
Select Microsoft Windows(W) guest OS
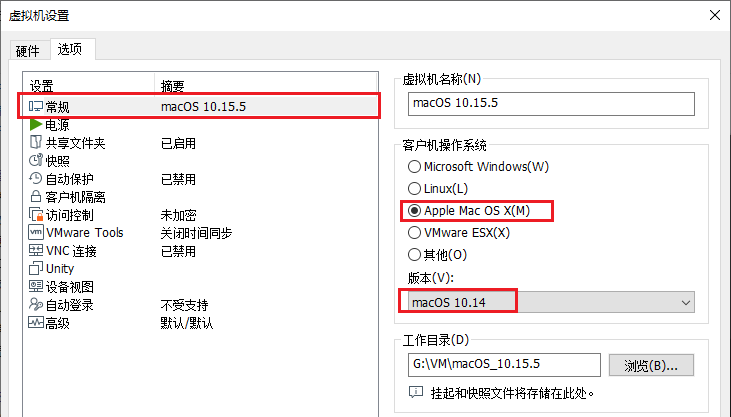click(x=414, y=167)
